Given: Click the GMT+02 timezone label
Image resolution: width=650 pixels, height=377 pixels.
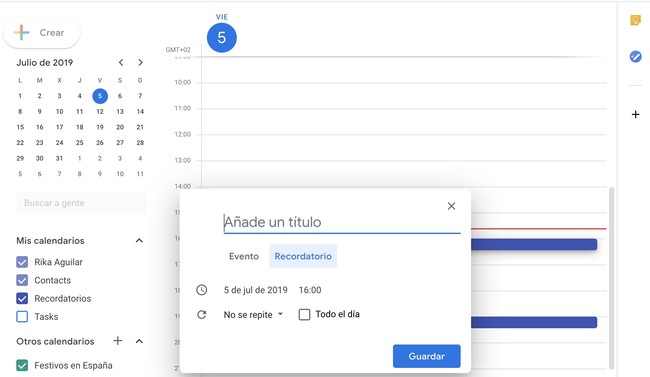Looking at the screenshot, I should click(178, 50).
